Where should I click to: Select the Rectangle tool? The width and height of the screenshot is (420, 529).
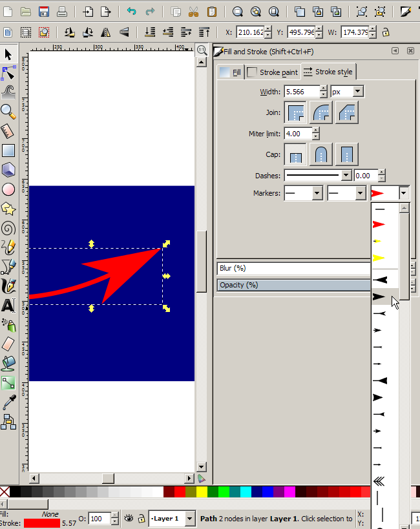pyautogui.click(x=8, y=150)
